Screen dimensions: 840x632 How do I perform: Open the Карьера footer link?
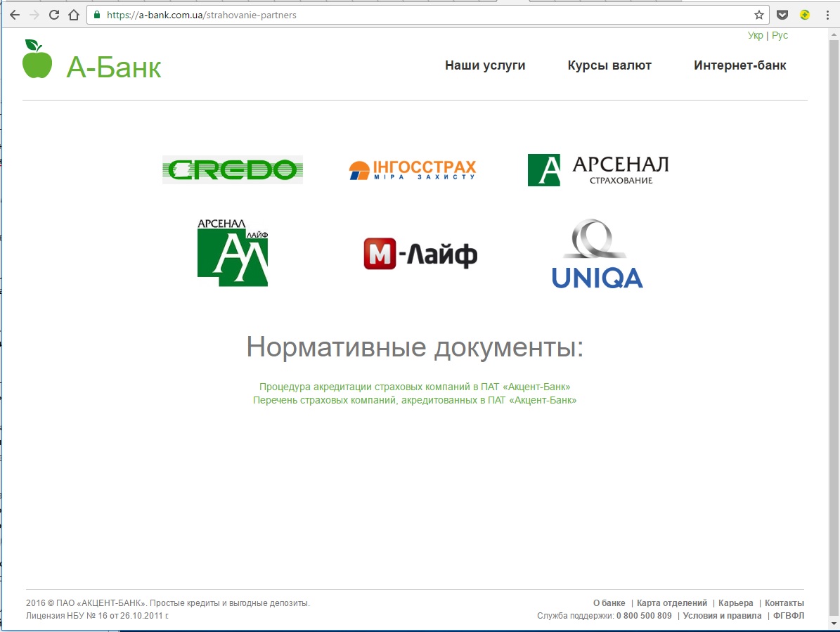(735, 603)
